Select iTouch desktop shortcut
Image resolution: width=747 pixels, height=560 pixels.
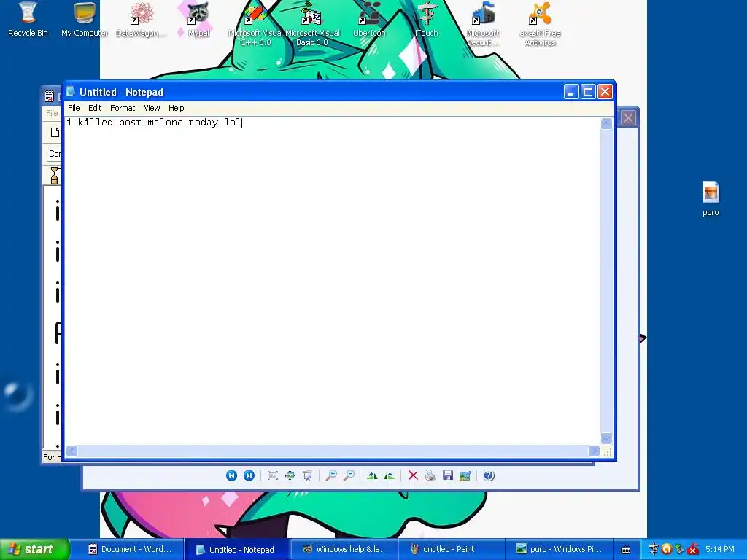tap(426, 20)
